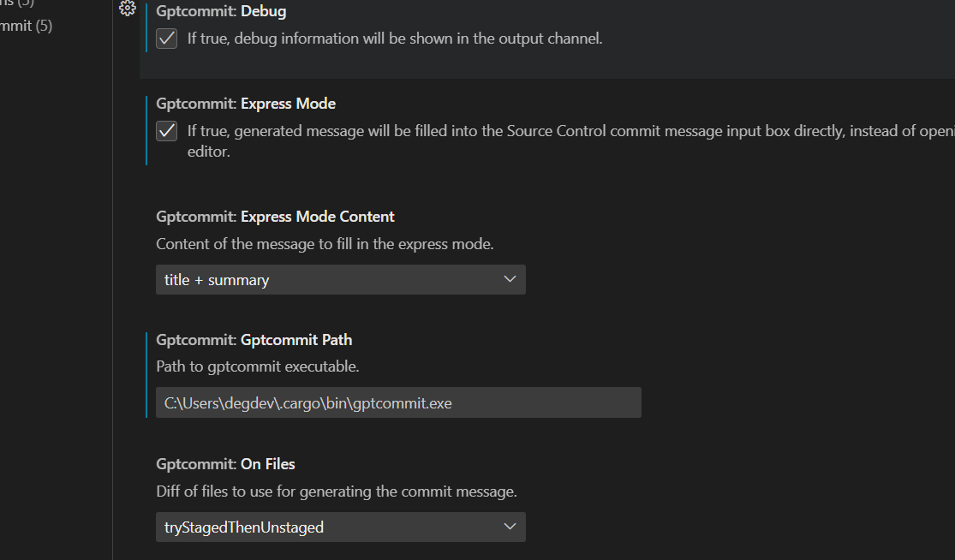Click the gear icon next to Debug setting

(128, 9)
